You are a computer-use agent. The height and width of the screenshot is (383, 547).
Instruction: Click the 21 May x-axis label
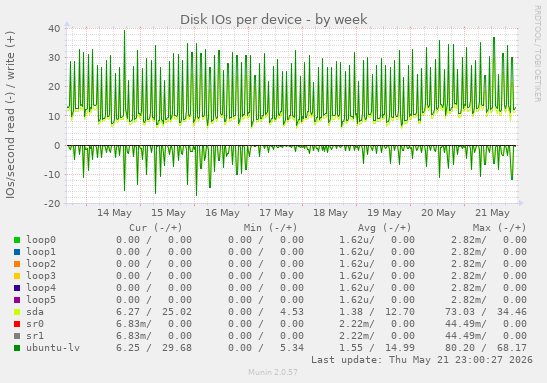pos(493,213)
